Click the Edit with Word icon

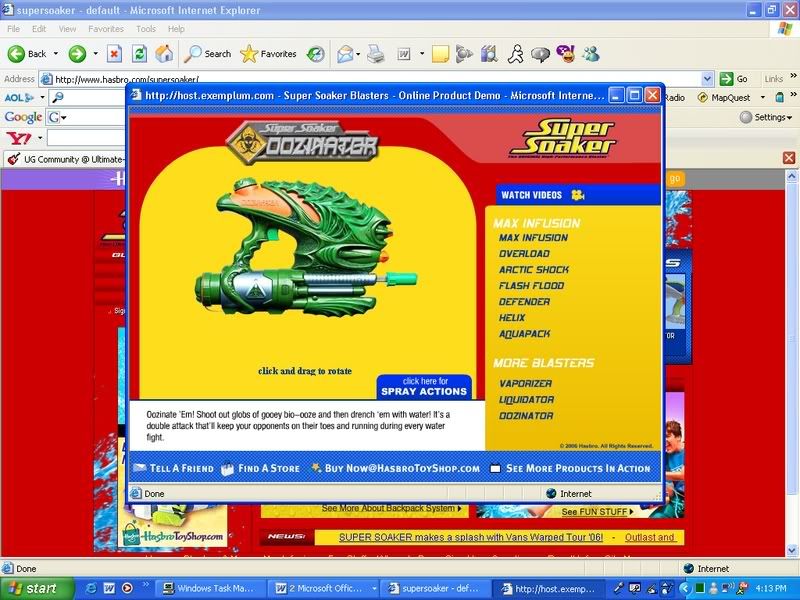[x=404, y=54]
